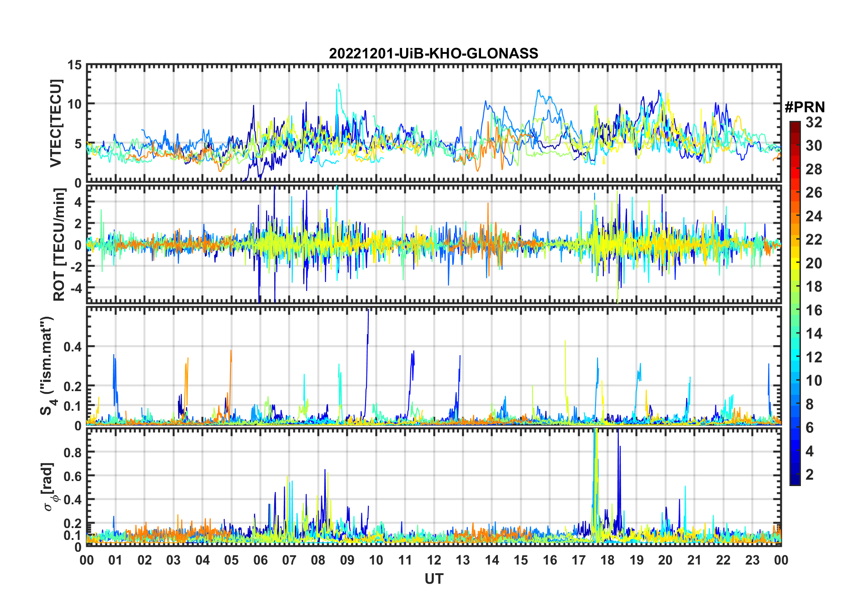Click UT axis hour label 07
The height and width of the screenshot is (607, 868).
point(289,560)
